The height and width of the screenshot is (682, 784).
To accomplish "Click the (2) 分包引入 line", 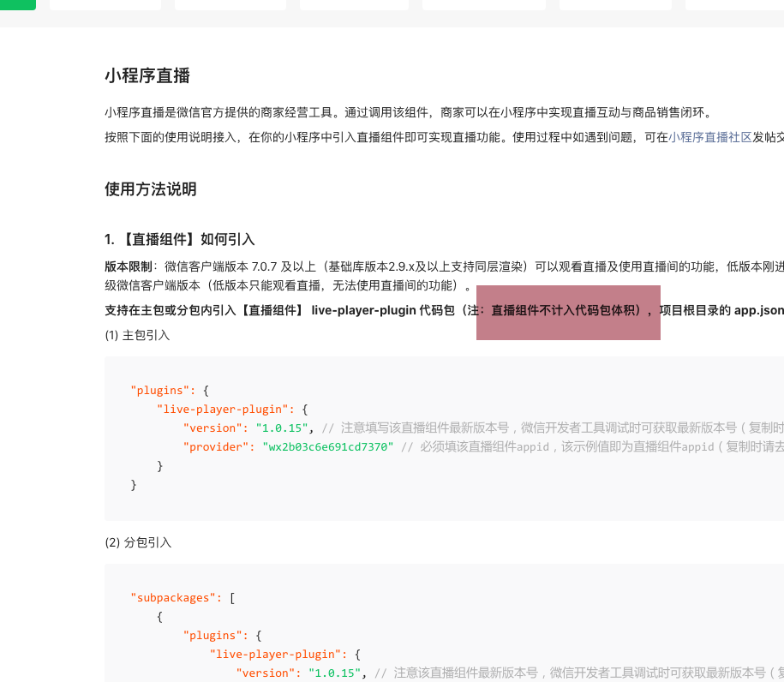I will [139, 542].
